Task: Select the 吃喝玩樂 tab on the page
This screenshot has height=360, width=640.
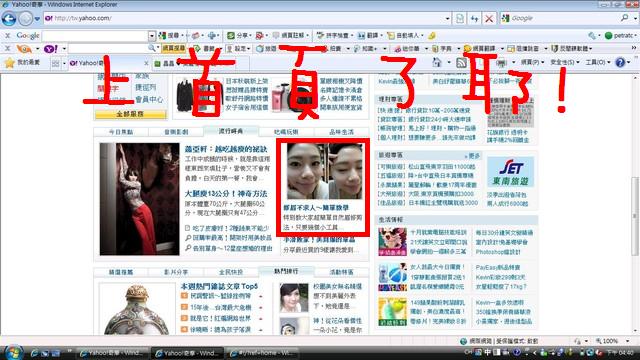Action: click(286, 132)
